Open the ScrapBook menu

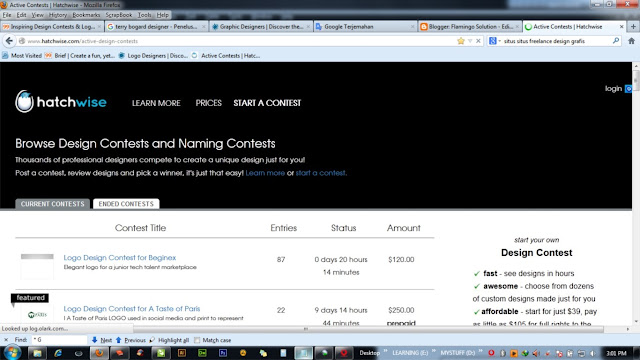point(119,15)
